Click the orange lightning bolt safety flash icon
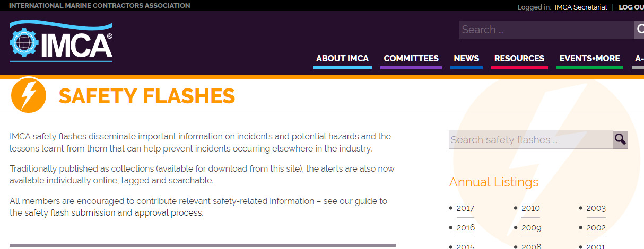The image size is (644, 249). coord(29,95)
